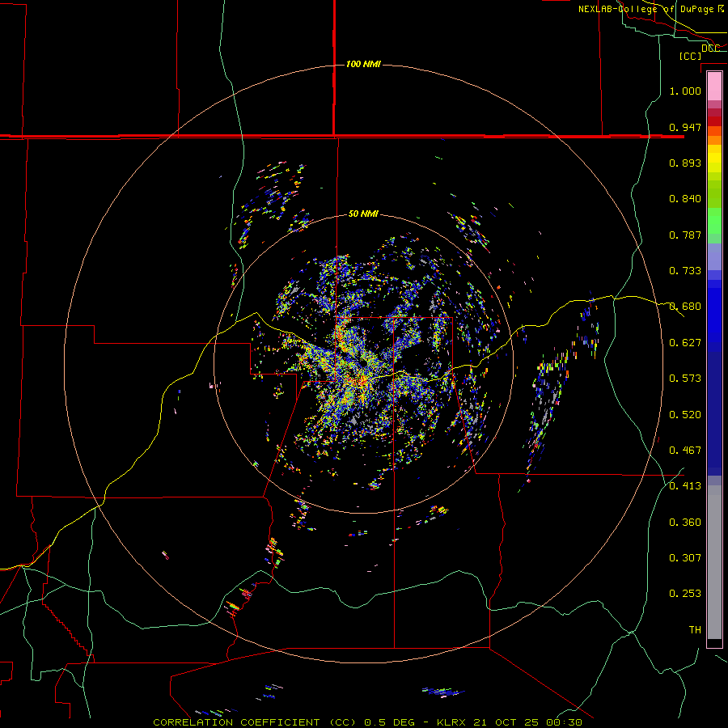Click the 0.733 legend value

[685, 271]
